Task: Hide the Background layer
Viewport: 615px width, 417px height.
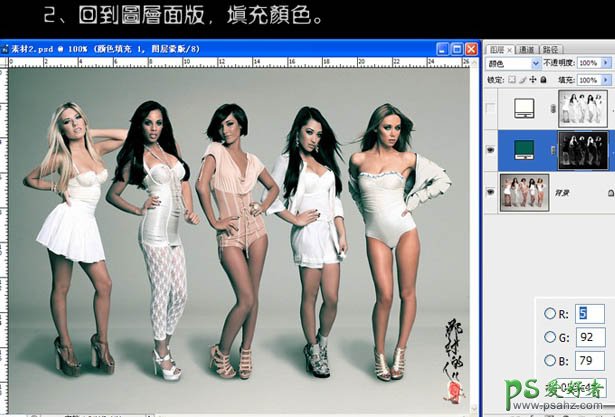Action: coord(491,191)
